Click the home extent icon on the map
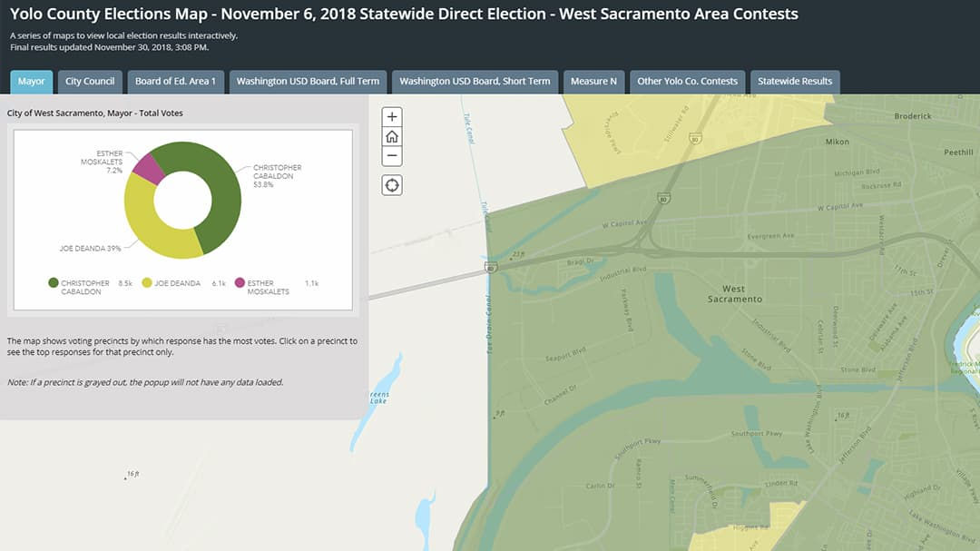Image resolution: width=980 pixels, height=551 pixels. [391, 136]
